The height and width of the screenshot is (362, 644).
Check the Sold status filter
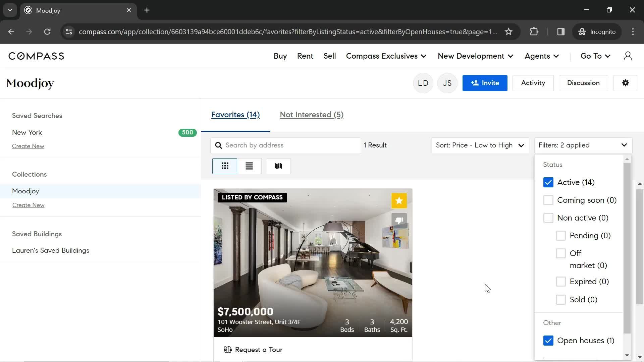[561, 300]
